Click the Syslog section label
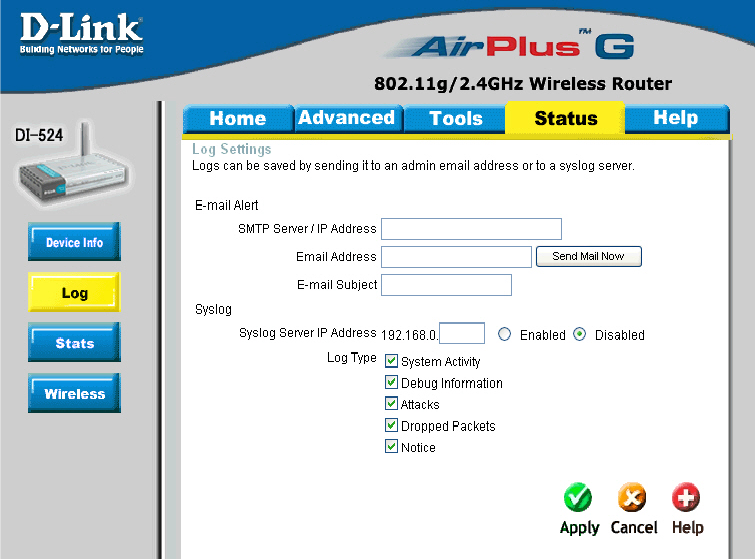 coord(213,310)
